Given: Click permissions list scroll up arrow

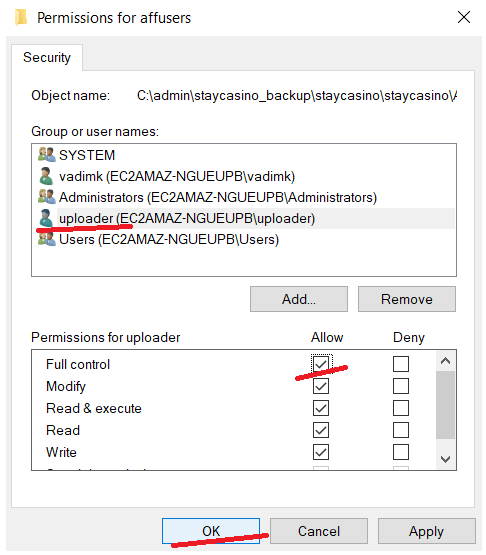Looking at the screenshot, I should coord(445,361).
